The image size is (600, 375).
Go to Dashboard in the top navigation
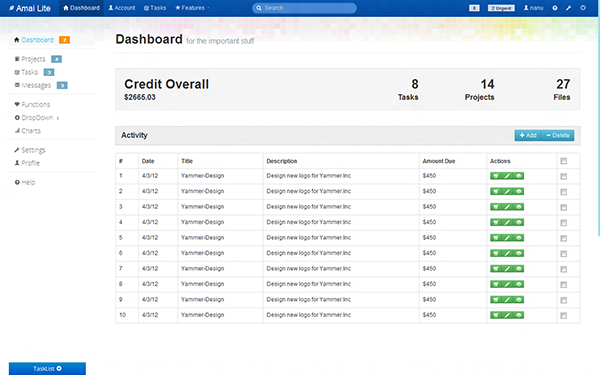point(81,8)
